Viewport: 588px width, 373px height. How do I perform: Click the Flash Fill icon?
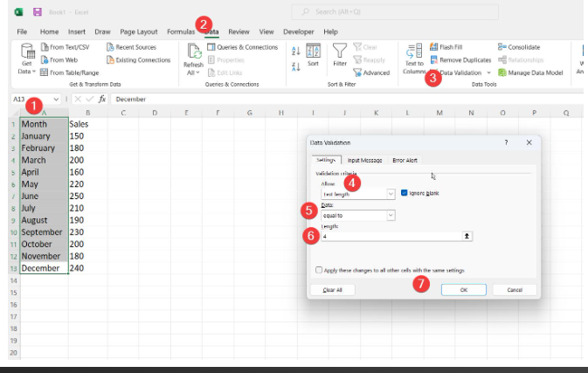click(434, 47)
